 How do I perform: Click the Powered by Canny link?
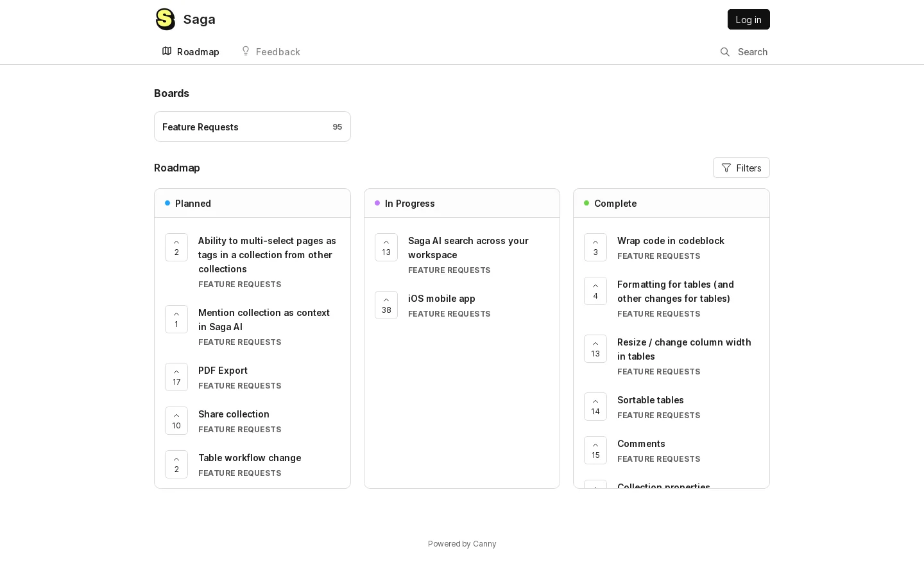(x=462, y=544)
